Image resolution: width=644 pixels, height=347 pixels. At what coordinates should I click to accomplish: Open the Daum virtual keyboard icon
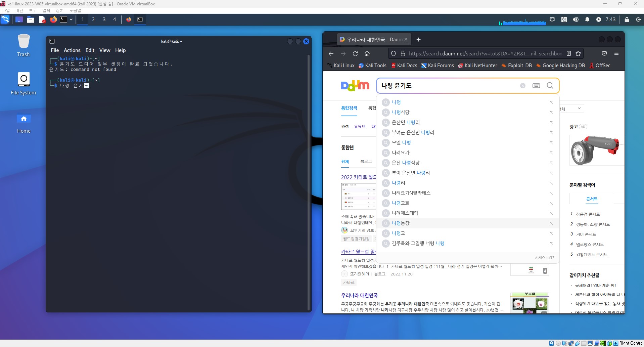click(x=536, y=86)
